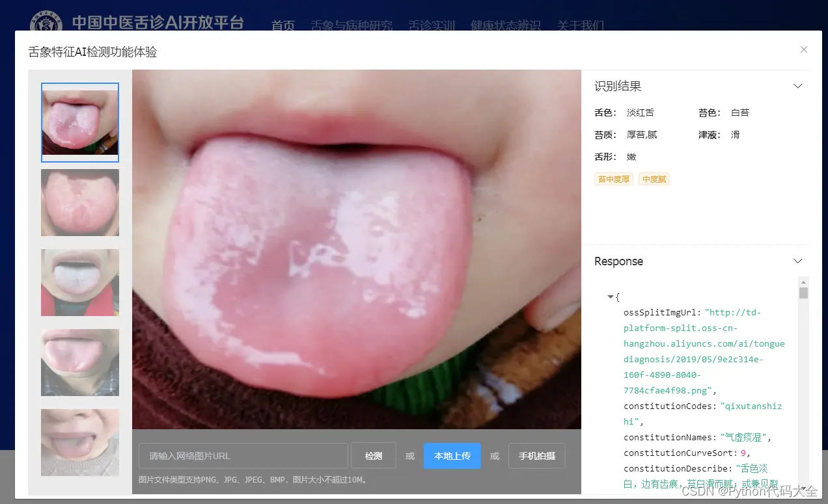The image size is (828, 504).
Task: Open the 舌诊实训 menu item
Action: 432,26
